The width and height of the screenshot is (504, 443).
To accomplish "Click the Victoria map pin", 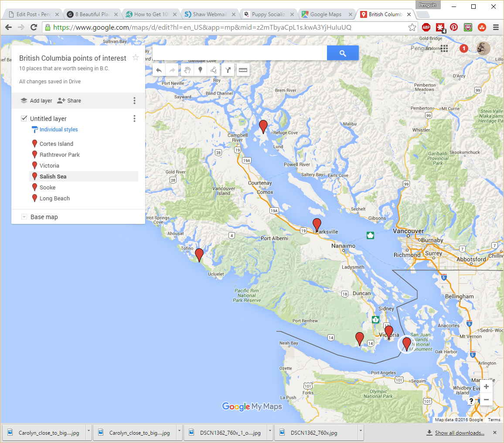I will coord(389,332).
